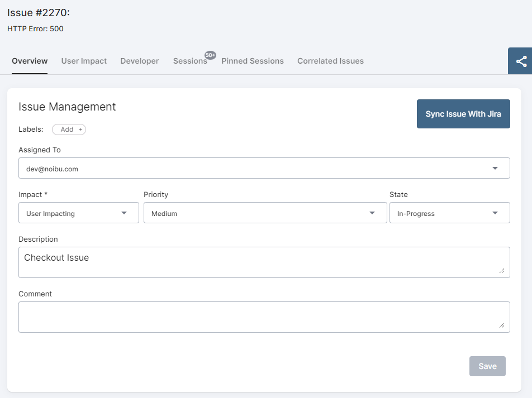Image resolution: width=532 pixels, height=398 pixels.
Task: Click the Sync Issue With Jira button
Action: point(463,114)
